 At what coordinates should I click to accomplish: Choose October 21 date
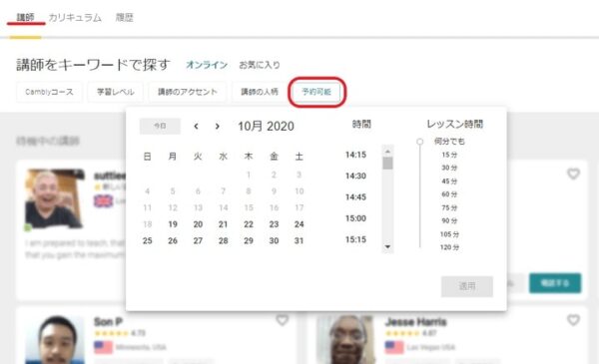click(223, 224)
